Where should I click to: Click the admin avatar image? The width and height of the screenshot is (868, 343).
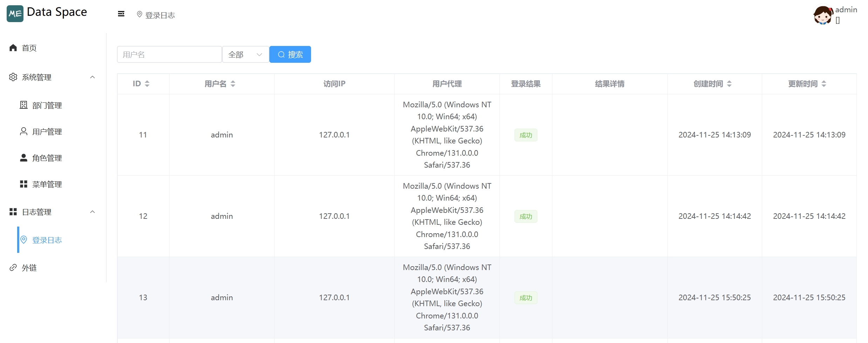click(x=823, y=15)
